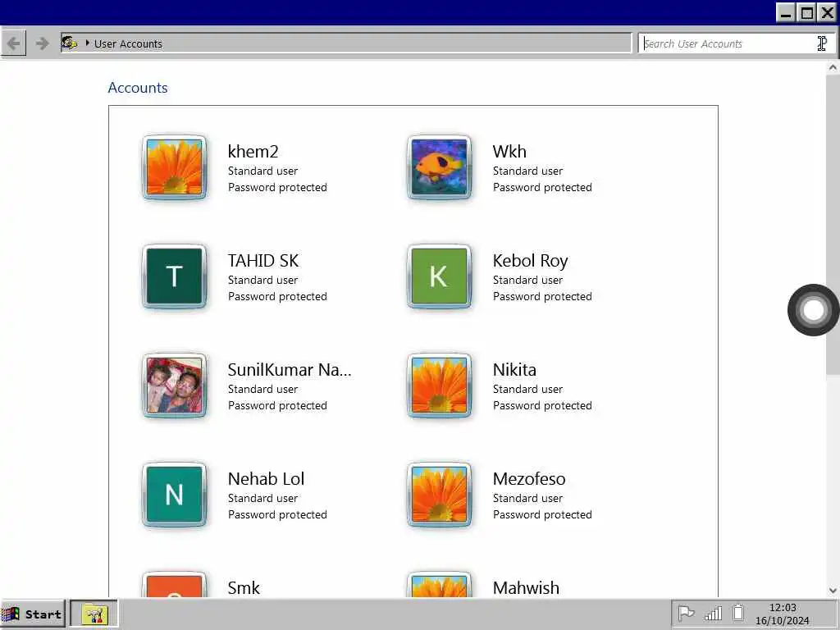
Task: Choose the Nikita account name
Action: [514, 370]
